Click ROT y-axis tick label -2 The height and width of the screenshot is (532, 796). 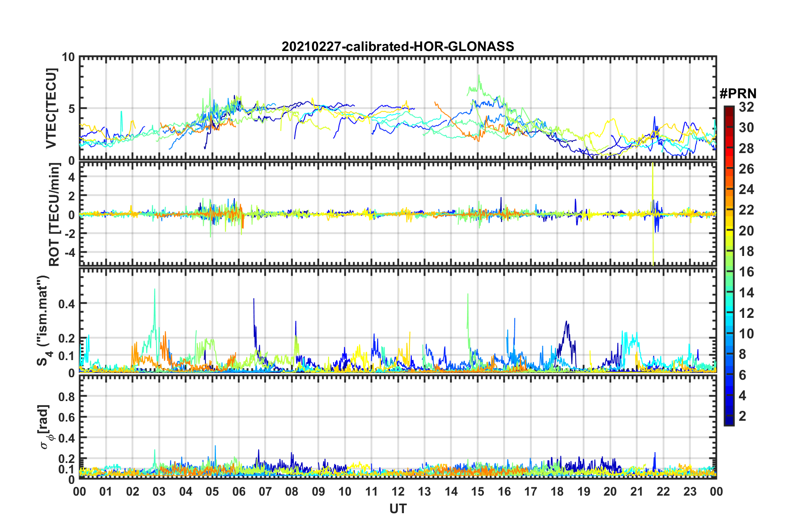[x=69, y=234]
